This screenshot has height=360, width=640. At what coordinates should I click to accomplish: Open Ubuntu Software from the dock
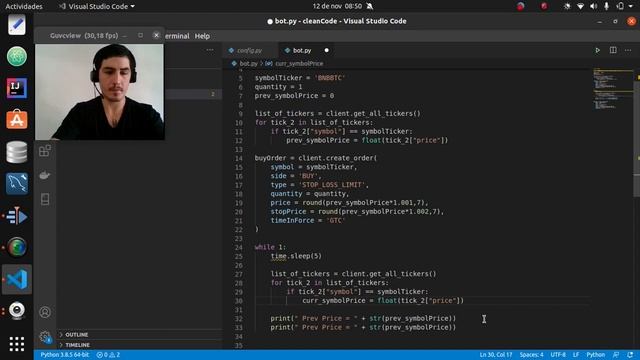pos(17,120)
